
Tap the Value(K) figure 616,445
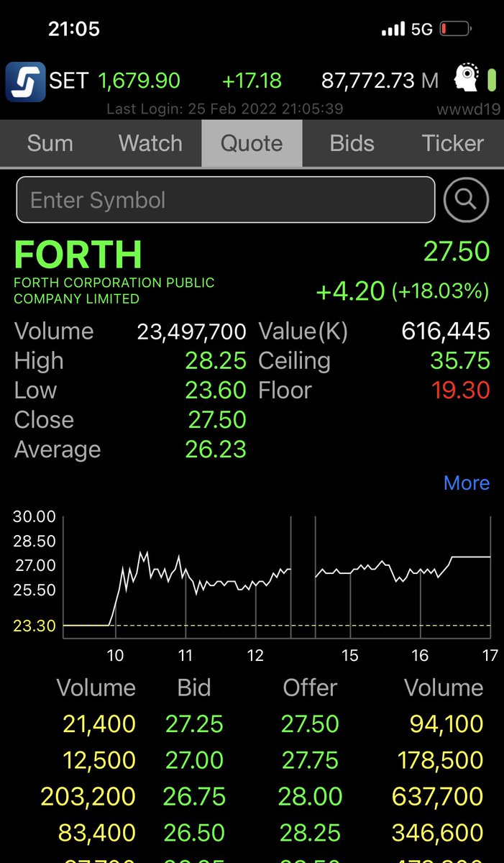click(x=446, y=332)
